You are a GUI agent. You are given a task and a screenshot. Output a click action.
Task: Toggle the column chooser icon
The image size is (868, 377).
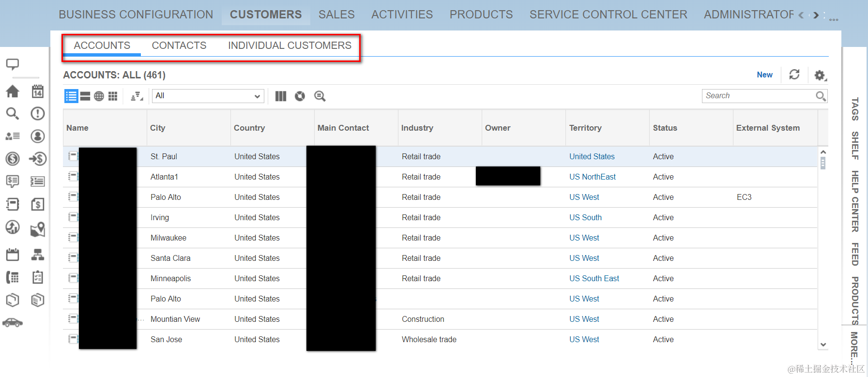tap(281, 96)
